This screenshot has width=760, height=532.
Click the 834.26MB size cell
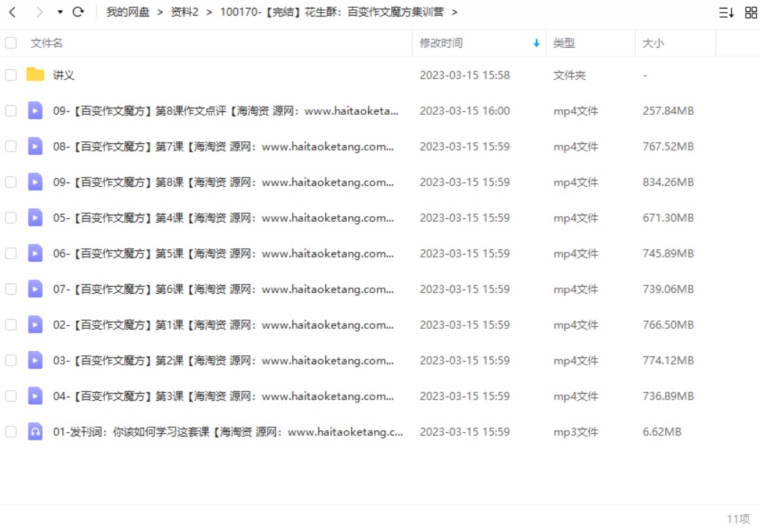(668, 182)
